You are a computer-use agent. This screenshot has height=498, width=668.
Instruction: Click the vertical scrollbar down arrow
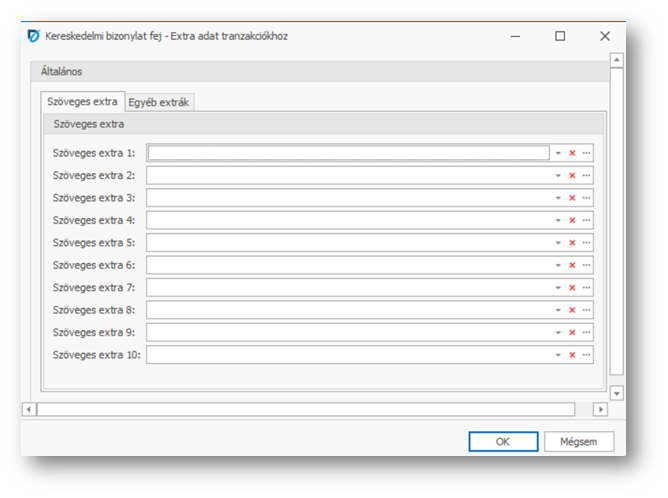pyautogui.click(x=616, y=394)
